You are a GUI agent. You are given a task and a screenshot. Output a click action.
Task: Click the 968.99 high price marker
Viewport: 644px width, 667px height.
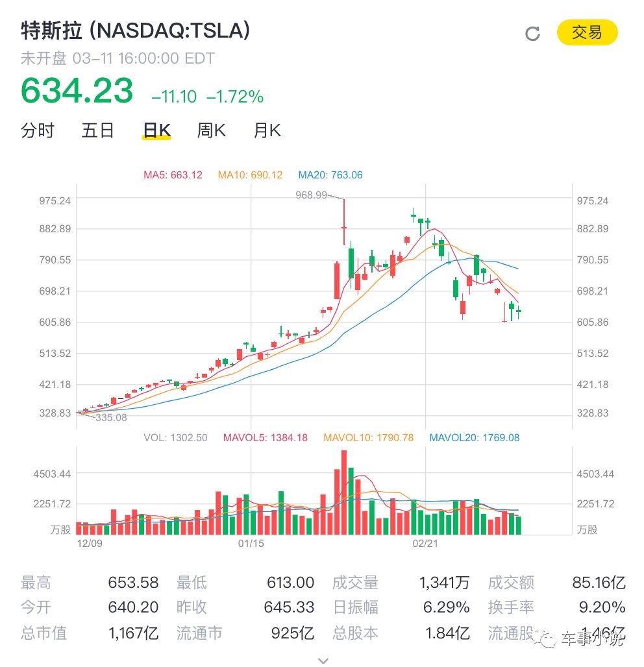pyautogui.click(x=311, y=195)
